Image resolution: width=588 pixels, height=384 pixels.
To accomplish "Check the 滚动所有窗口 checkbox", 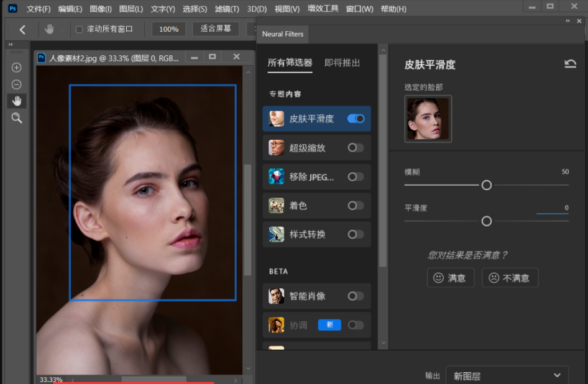I will pyautogui.click(x=79, y=29).
